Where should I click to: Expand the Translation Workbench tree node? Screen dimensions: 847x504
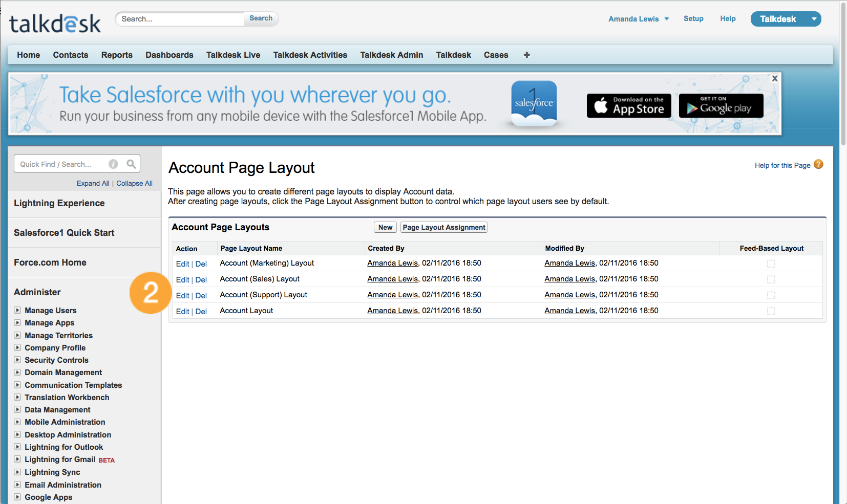coord(17,397)
